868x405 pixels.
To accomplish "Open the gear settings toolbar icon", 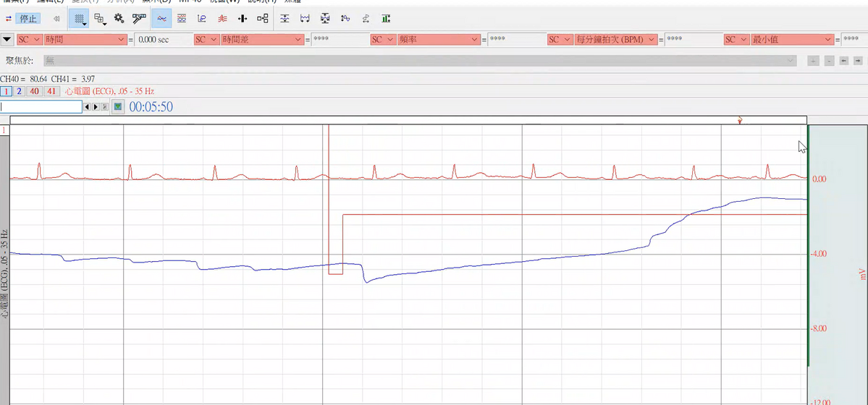I will click(119, 19).
